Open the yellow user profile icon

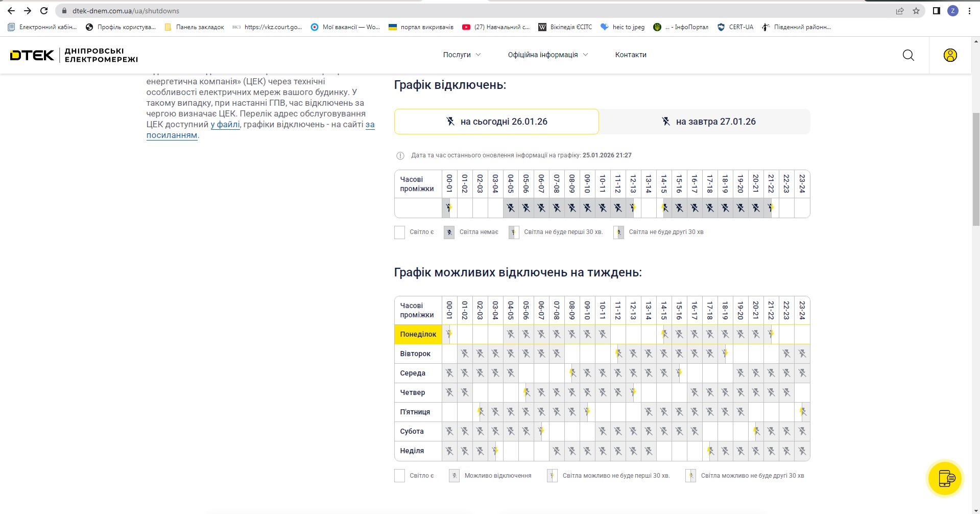click(x=950, y=55)
